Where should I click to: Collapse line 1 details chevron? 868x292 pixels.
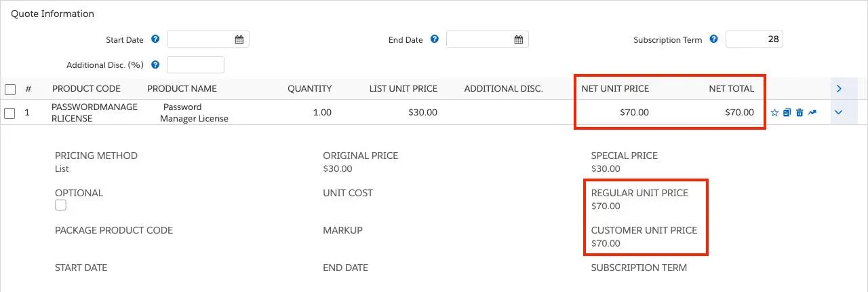click(x=838, y=113)
